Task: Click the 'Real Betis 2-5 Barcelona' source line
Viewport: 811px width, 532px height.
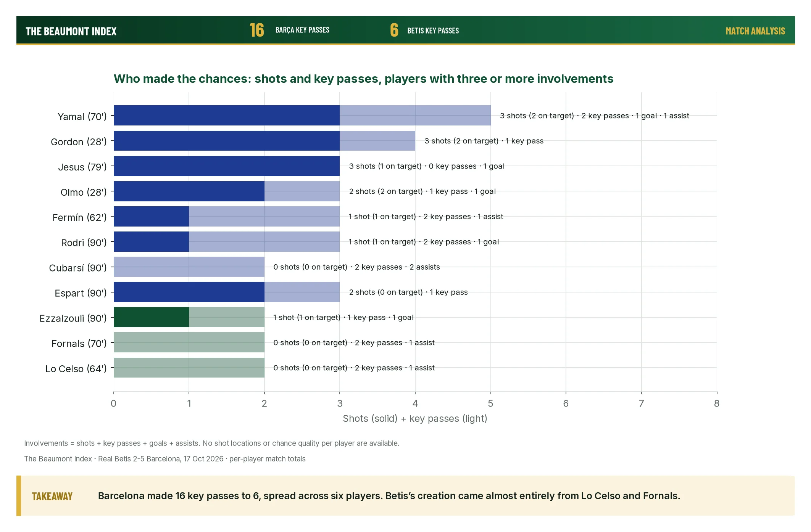Action: pos(165,459)
